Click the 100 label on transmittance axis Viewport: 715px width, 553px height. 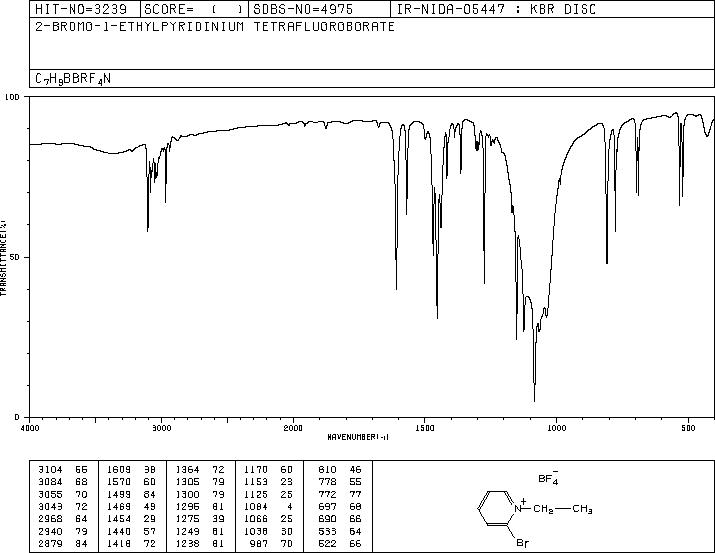click(12, 97)
